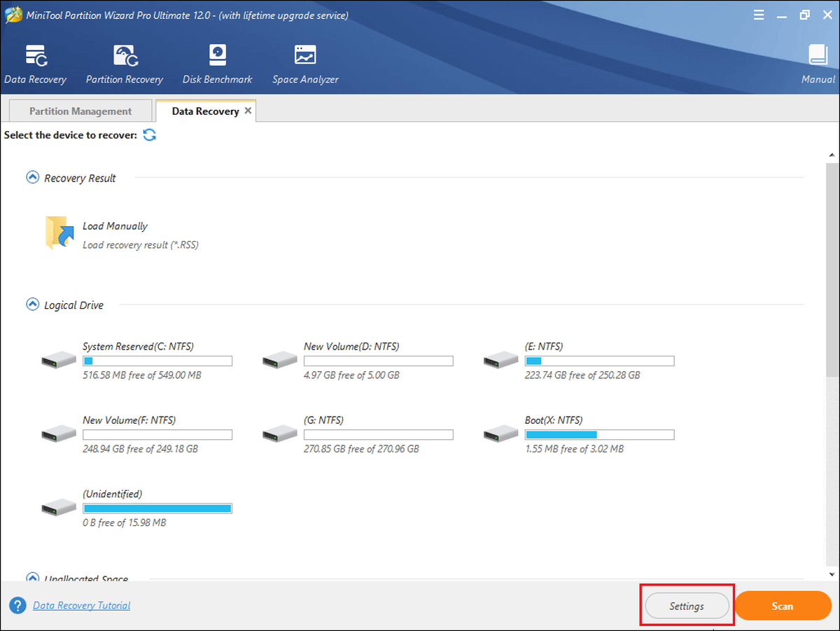Viewport: 840px width, 631px height.
Task: Refresh the device list with the refresh icon
Action: [149, 134]
